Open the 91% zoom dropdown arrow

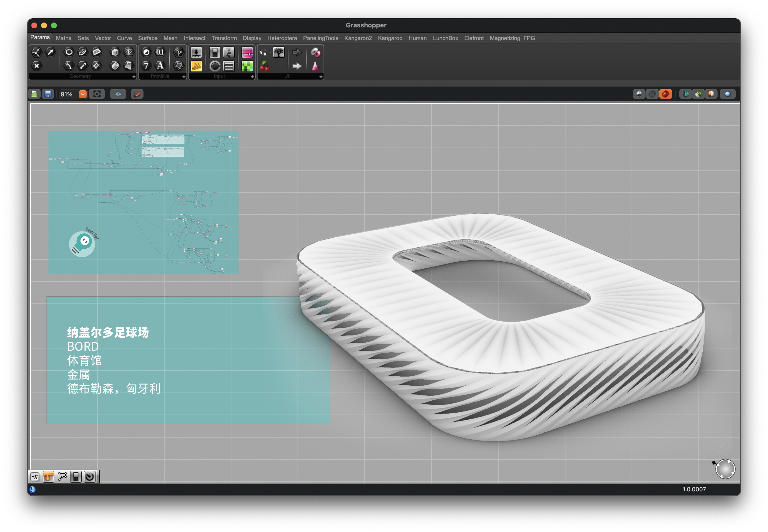(x=83, y=94)
